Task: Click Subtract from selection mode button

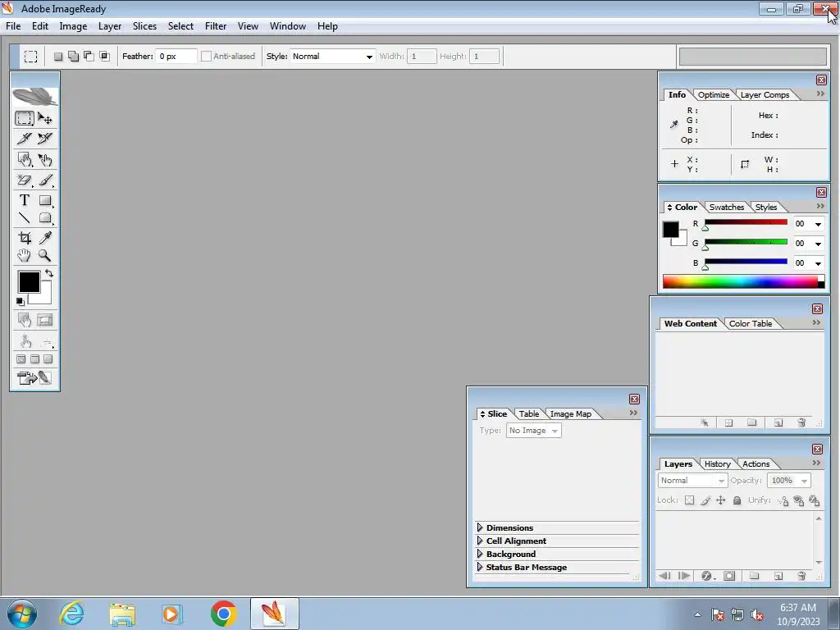Action: (89, 57)
